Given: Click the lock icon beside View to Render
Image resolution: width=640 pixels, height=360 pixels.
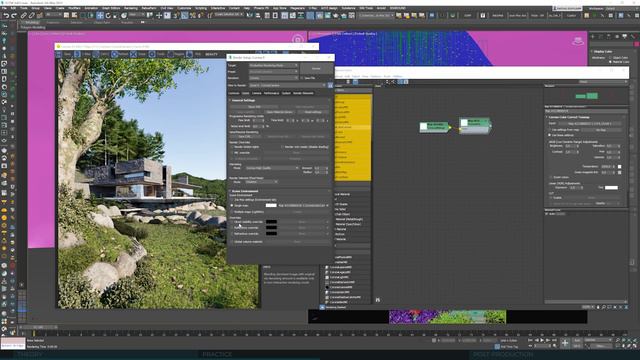Looking at the screenshot, I should 330,85.
